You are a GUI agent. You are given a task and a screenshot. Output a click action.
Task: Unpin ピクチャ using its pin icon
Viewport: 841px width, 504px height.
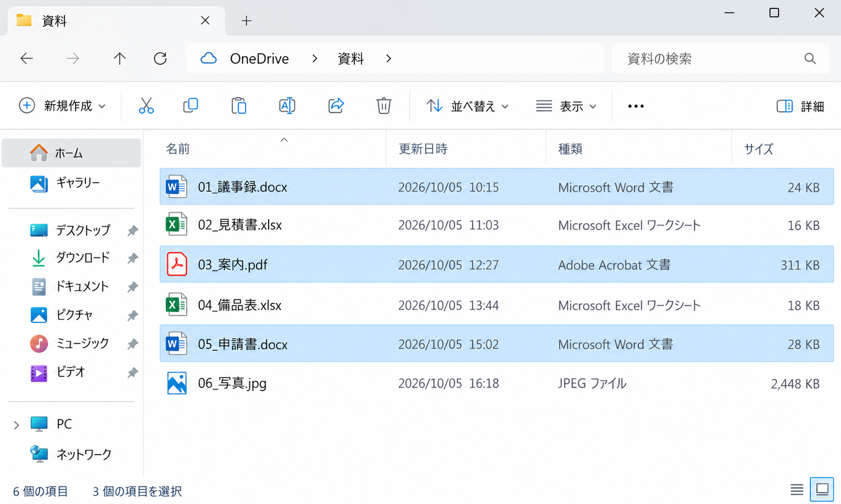click(x=132, y=315)
